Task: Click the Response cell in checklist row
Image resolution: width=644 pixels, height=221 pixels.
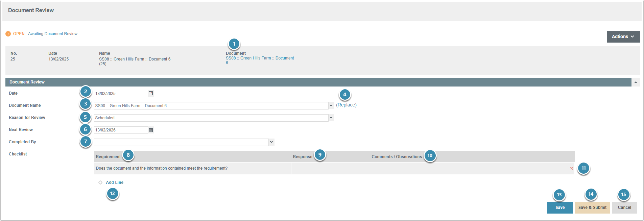Action: point(330,169)
